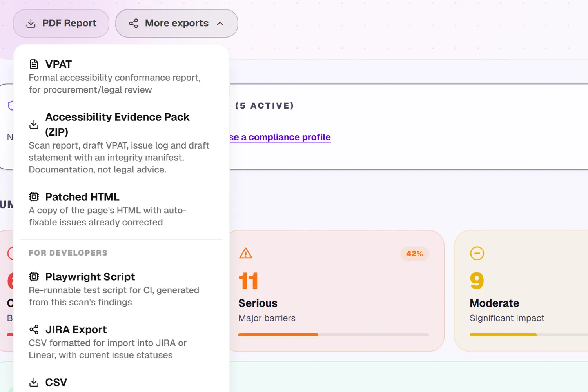Click the "FOR DEVELOPERS" section heading
Viewport: 588px width, 392px height.
(x=68, y=253)
